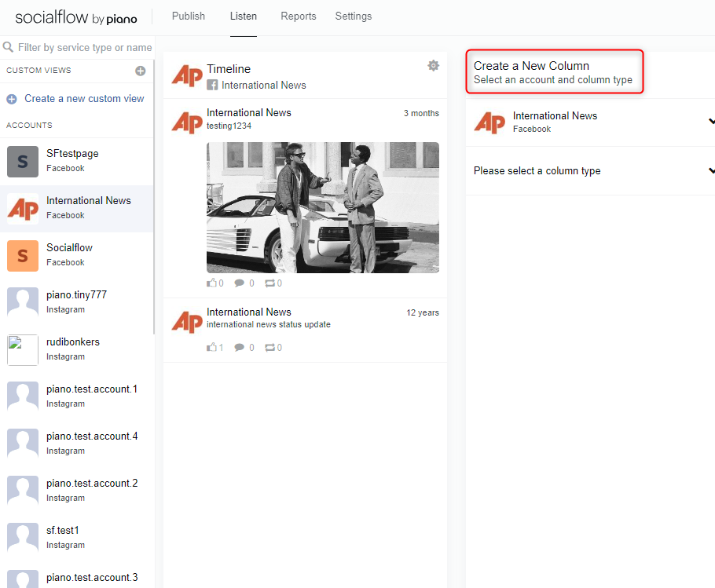Click the orange Socialflow S avatar
The height and width of the screenshot is (588, 715).
pos(23,256)
